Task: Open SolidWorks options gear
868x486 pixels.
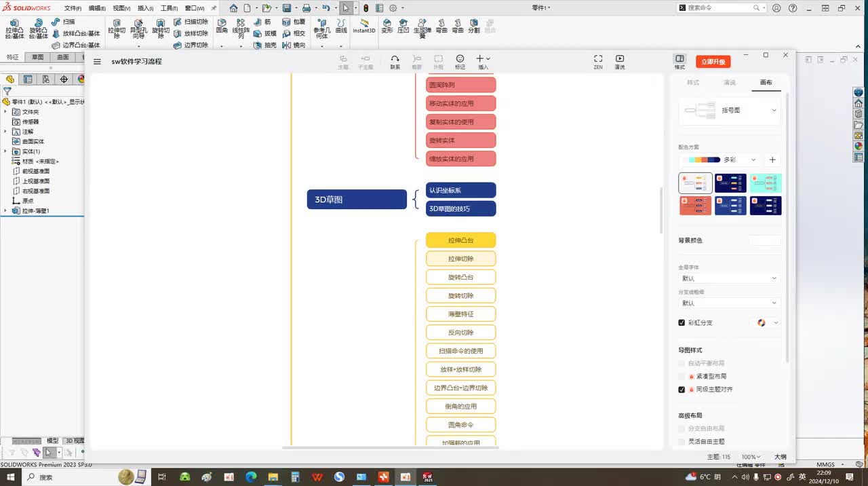Action: [393, 8]
